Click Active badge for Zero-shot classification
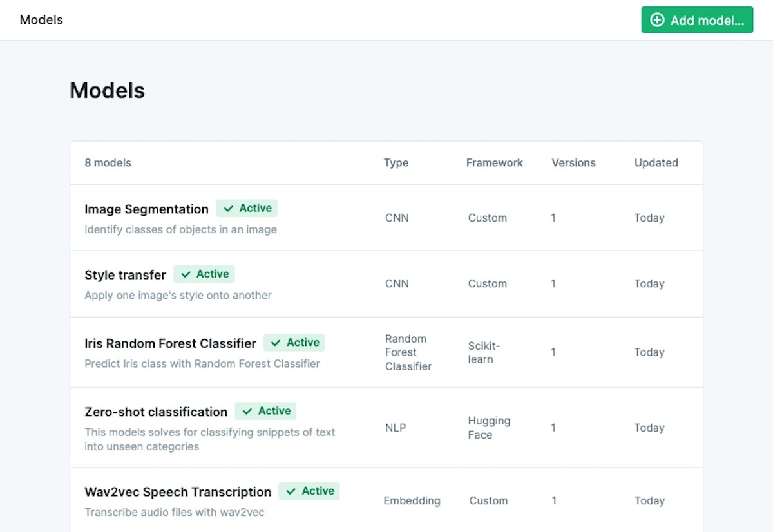 coord(265,411)
